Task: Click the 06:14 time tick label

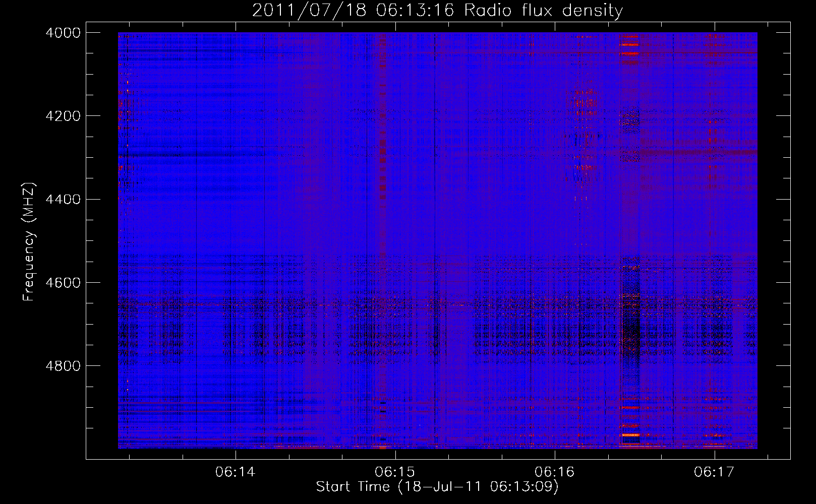Action: point(236,472)
